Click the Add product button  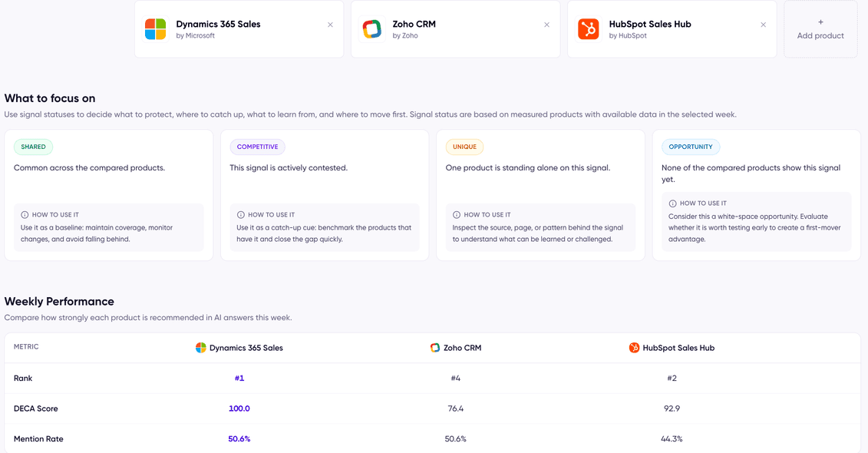tap(820, 29)
